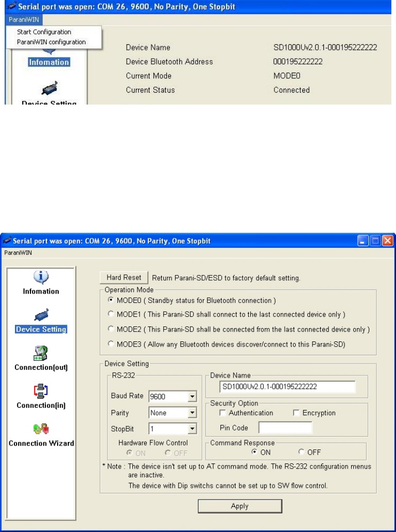Click the Connected status value
Screen dimensions: 396x532
point(291,90)
